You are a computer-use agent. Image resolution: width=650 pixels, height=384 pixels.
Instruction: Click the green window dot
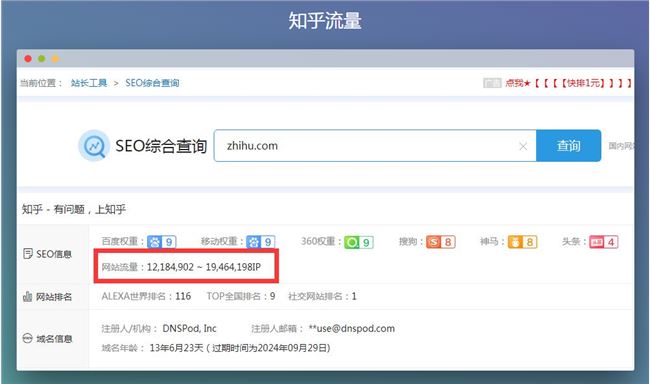point(41,58)
